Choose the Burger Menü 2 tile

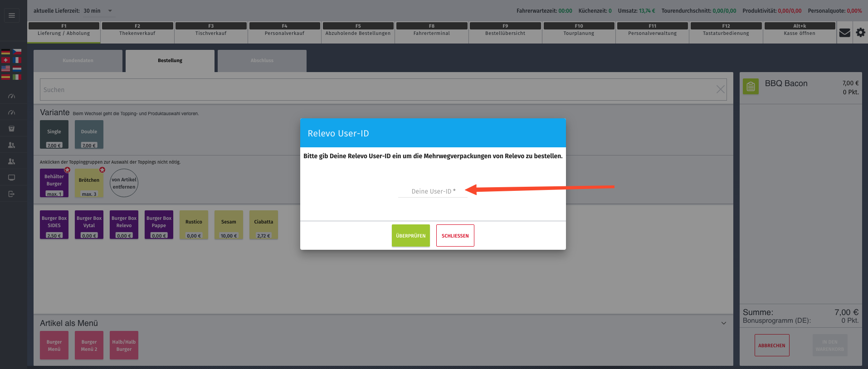pos(89,345)
